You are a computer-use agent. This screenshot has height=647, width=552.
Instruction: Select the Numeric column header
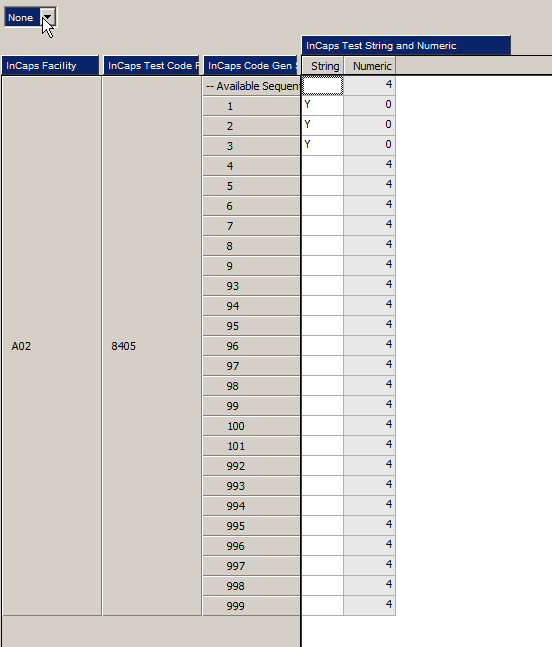pyautogui.click(x=370, y=66)
